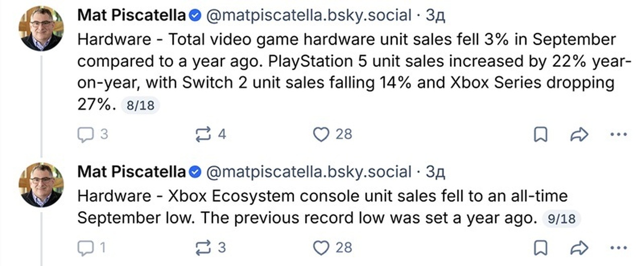Open Mat Piscatella's avatar on first post
This screenshot has height=266, width=644.
[41, 28]
